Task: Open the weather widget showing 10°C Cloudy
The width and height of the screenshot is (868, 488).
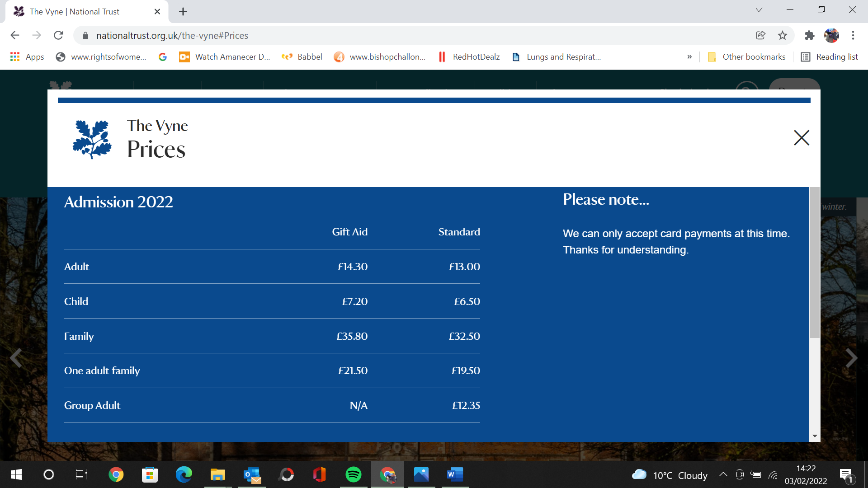Action: (x=670, y=475)
